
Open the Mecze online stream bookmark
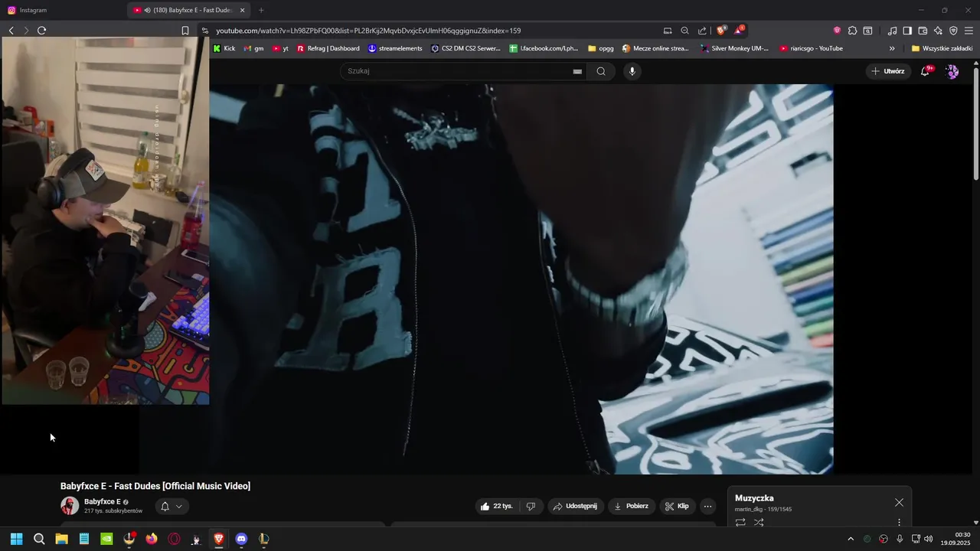[655, 48]
